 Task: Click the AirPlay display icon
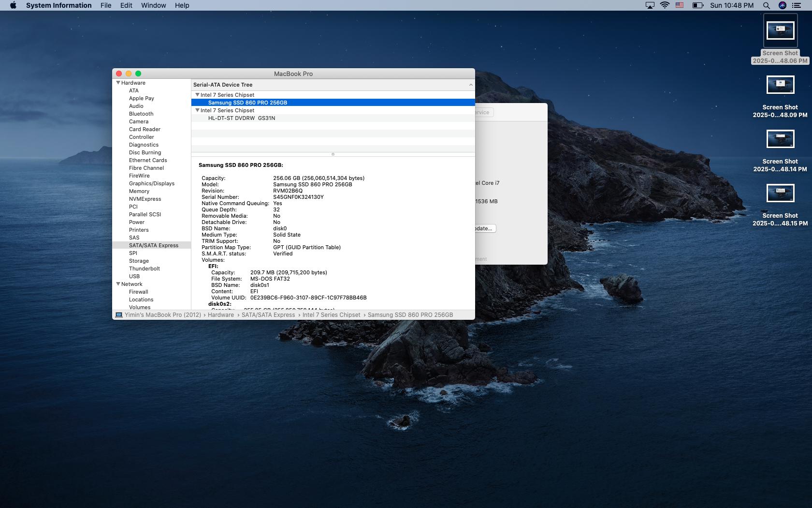pyautogui.click(x=650, y=5)
